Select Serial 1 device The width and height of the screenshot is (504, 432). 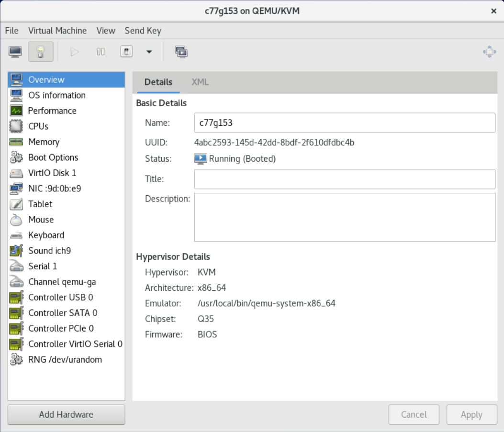coord(66,266)
